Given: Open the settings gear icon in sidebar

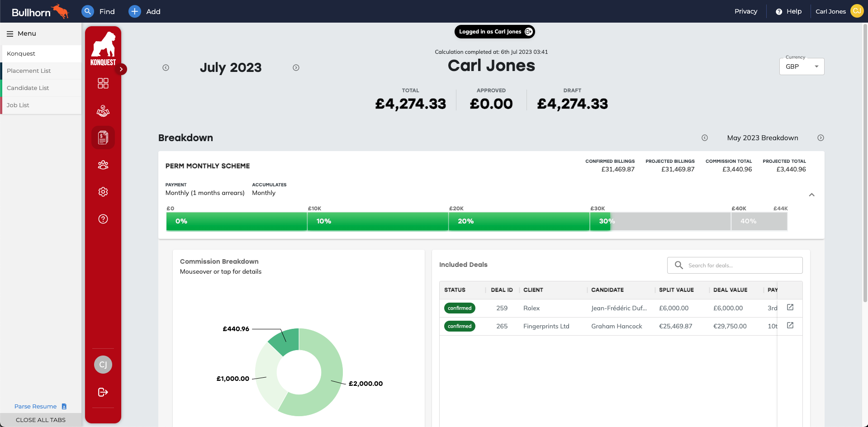Looking at the screenshot, I should pyautogui.click(x=103, y=192).
